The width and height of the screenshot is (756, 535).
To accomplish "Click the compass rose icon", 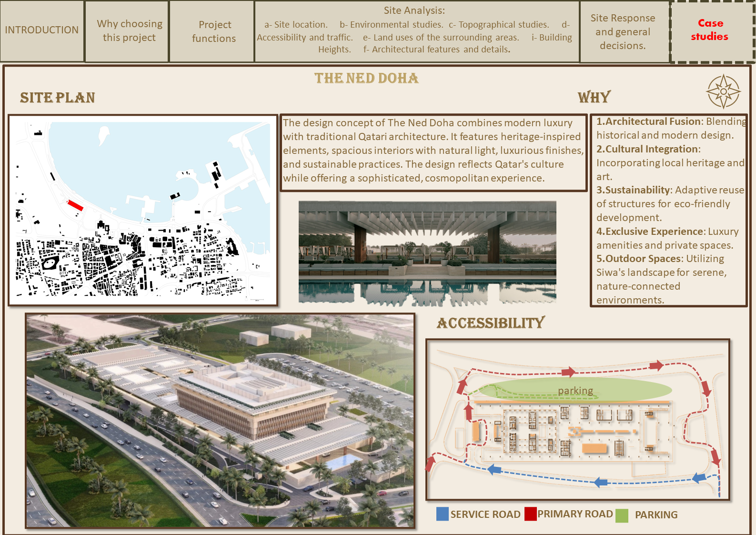I will [x=723, y=91].
